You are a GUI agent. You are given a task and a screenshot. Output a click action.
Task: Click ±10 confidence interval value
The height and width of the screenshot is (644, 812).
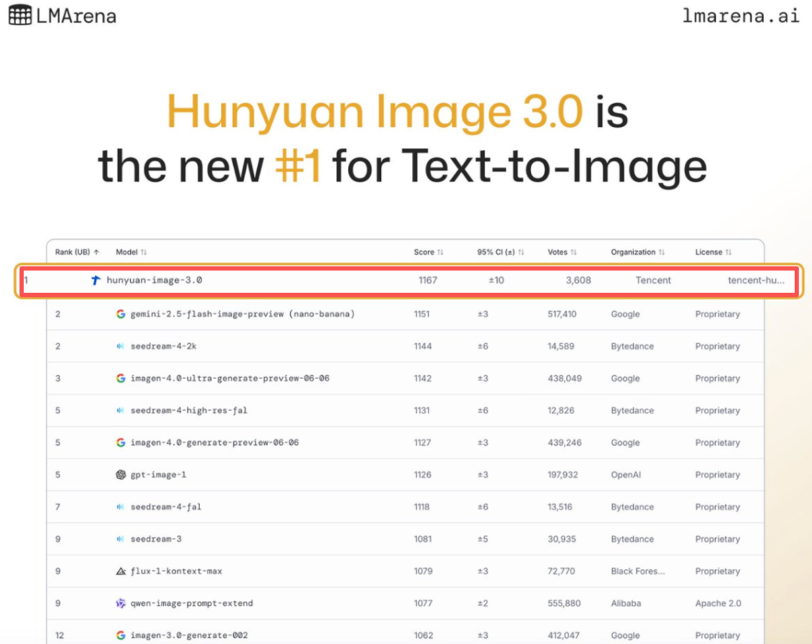point(496,280)
